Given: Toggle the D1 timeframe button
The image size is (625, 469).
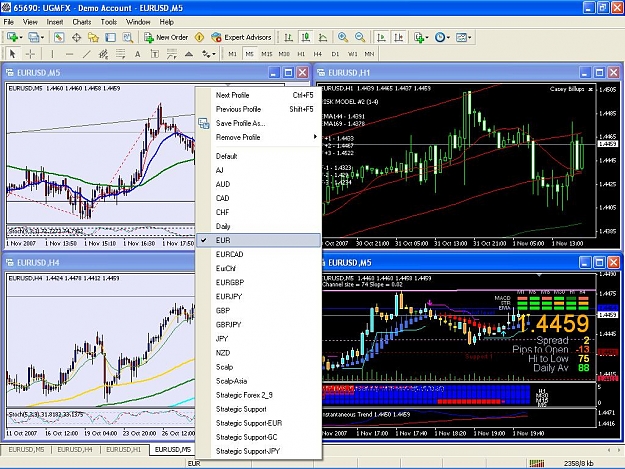Looking at the screenshot, I should 335,54.
